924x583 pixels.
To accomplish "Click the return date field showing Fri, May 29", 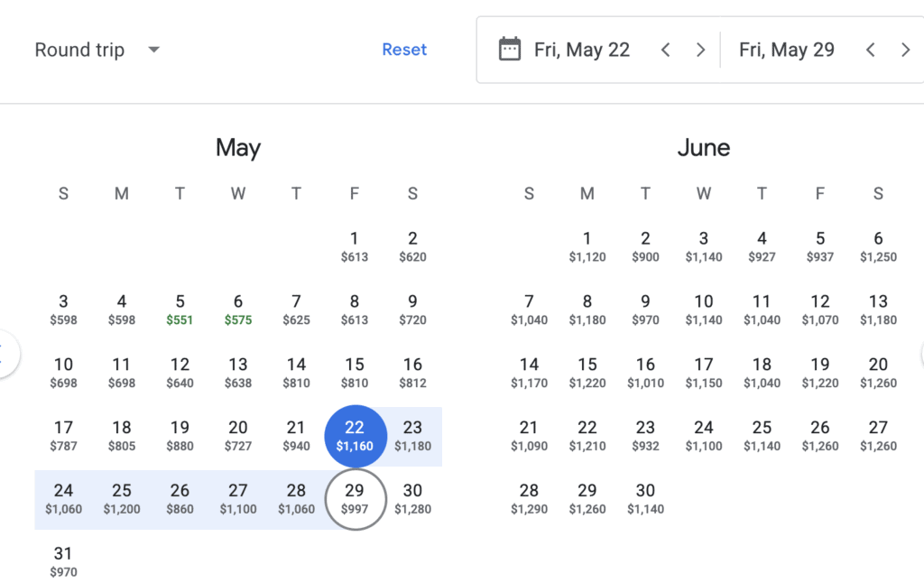I will tap(786, 50).
